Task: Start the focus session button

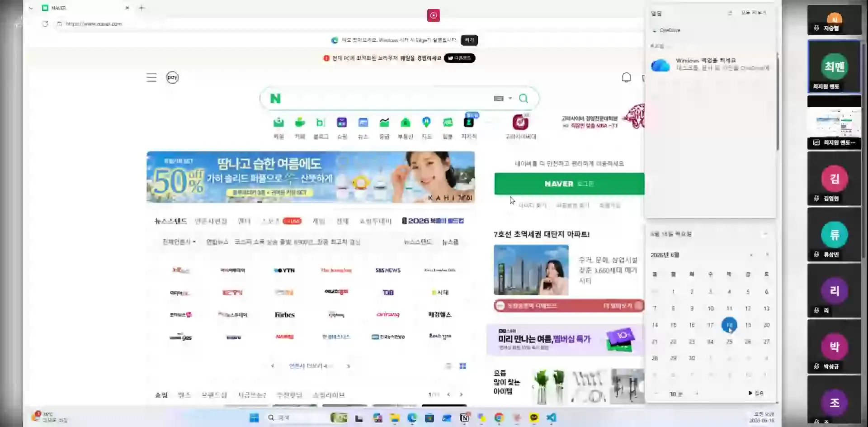Action: (756, 393)
